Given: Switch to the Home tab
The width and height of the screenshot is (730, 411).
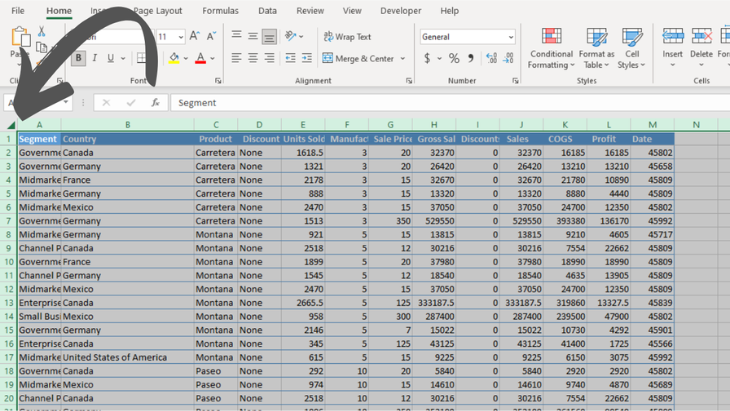Looking at the screenshot, I should click(59, 11).
